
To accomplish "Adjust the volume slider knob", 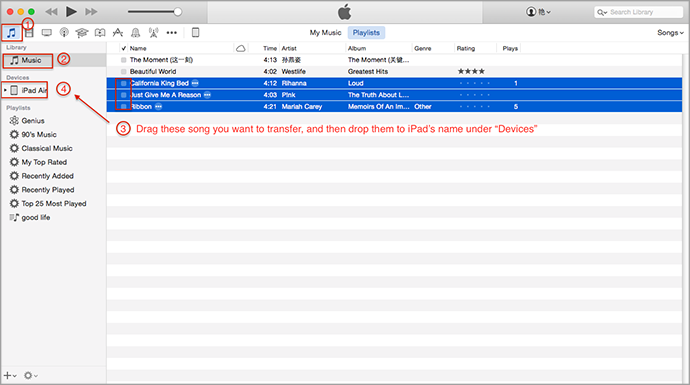I will [178, 12].
